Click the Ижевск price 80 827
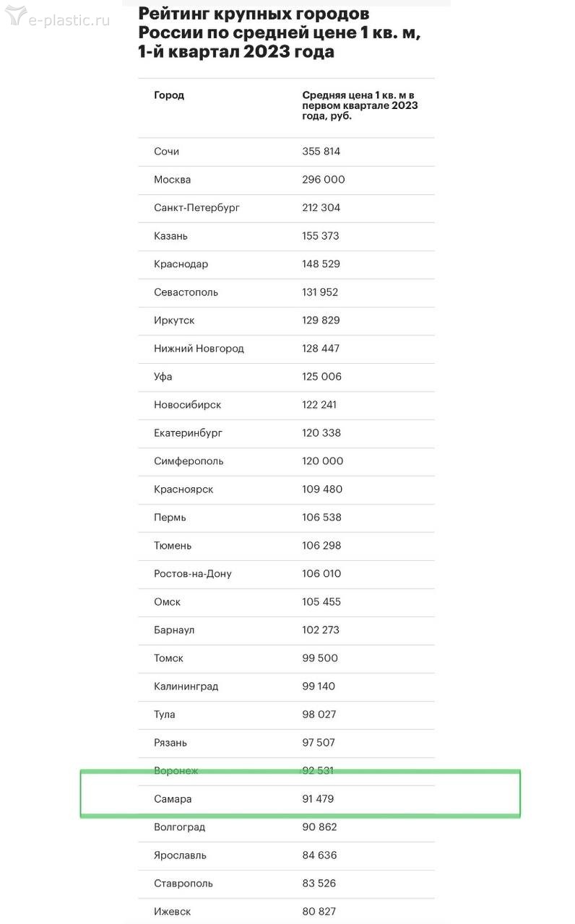 319,912
